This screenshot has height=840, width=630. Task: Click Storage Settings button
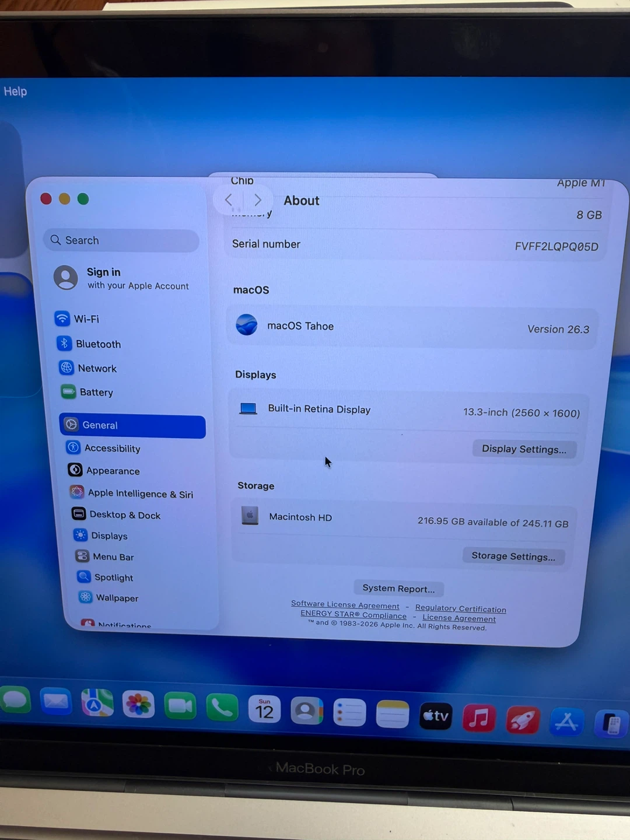coord(513,556)
